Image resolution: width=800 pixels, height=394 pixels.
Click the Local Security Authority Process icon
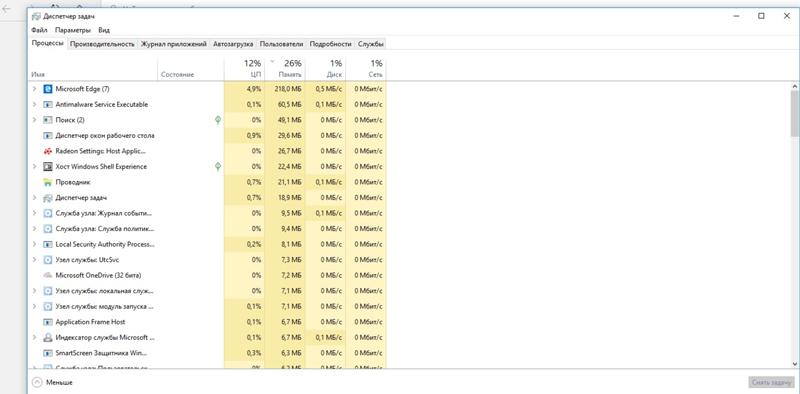pyautogui.click(x=47, y=244)
